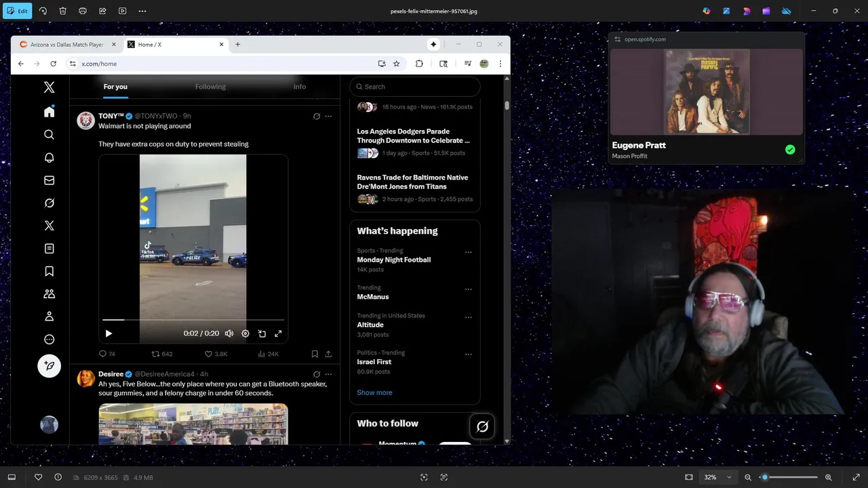Open a new browser tab with plus
868x488 pixels.
(237, 45)
